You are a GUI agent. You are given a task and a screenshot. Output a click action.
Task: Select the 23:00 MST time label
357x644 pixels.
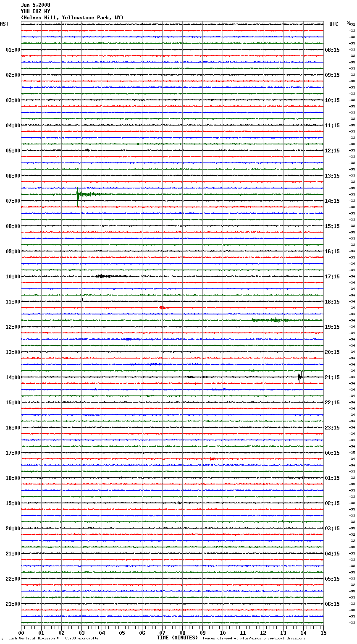click(x=13, y=604)
